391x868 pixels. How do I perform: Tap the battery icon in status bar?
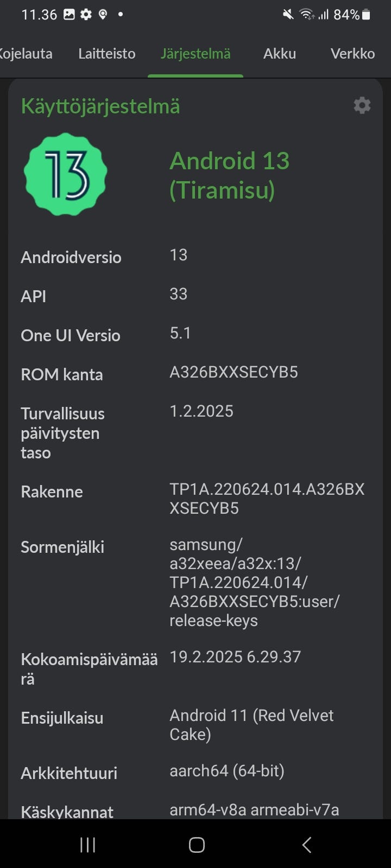(367, 15)
